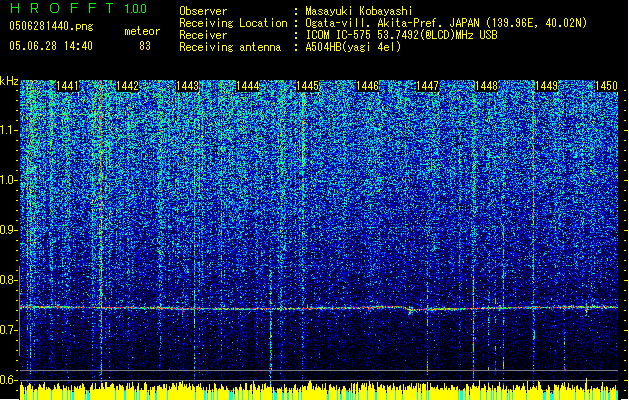The width and height of the screenshot is (629, 400).
Task: Click the 1.1 kHz axis label
Action: pyautogui.click(x=8, y=131)
